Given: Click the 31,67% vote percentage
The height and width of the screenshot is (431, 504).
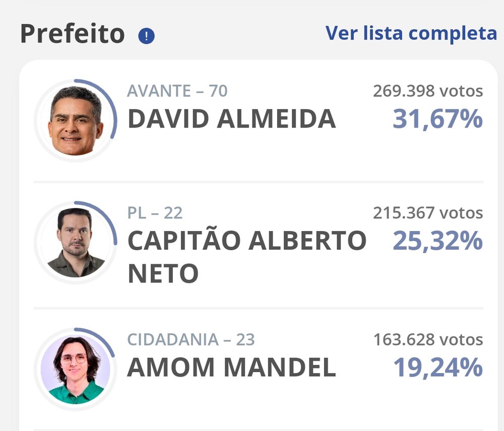Looking at the screenshot, I should click(x=437, y=119).
